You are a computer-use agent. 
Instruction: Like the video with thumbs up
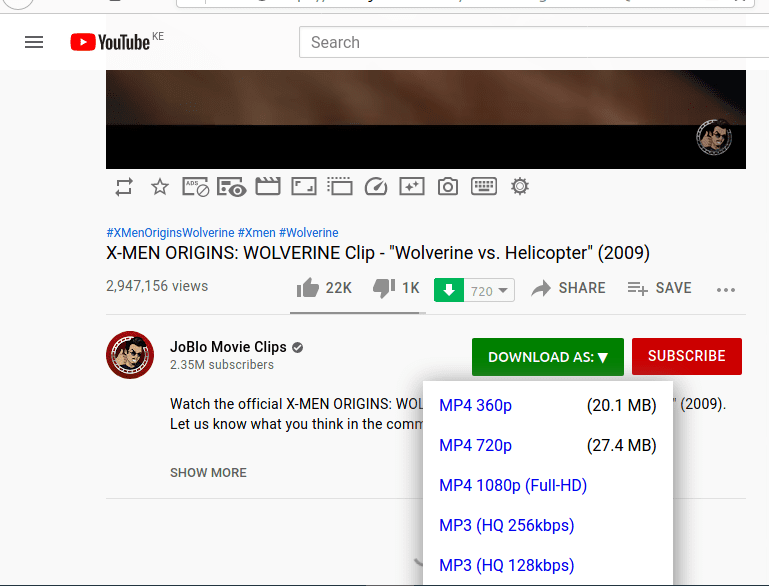[x=308, y=288]
